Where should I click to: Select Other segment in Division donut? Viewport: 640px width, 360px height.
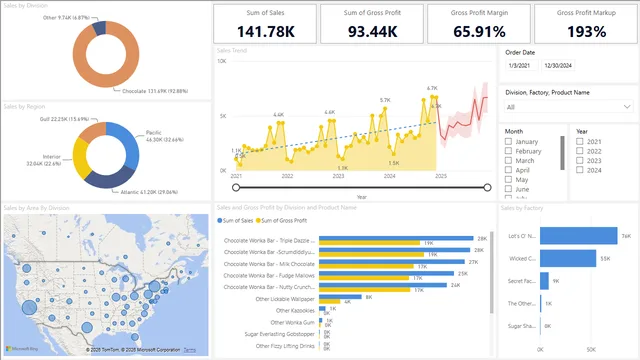pyautogui.click(x=99, y=28)
